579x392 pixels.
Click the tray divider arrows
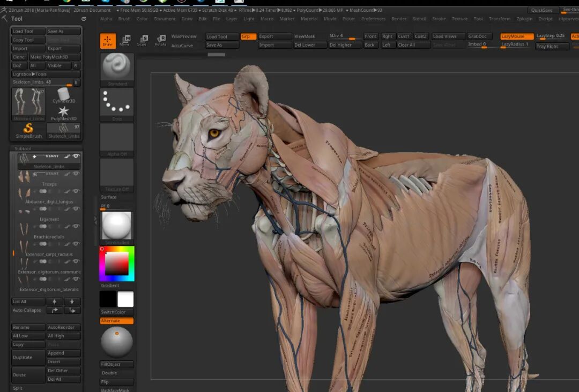pos(95,221)
